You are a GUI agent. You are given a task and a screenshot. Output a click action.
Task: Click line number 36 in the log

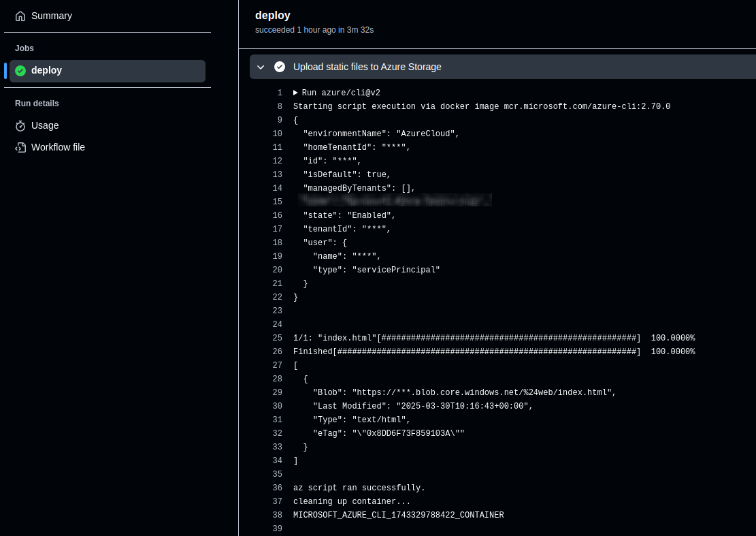(x=277, y=488)
